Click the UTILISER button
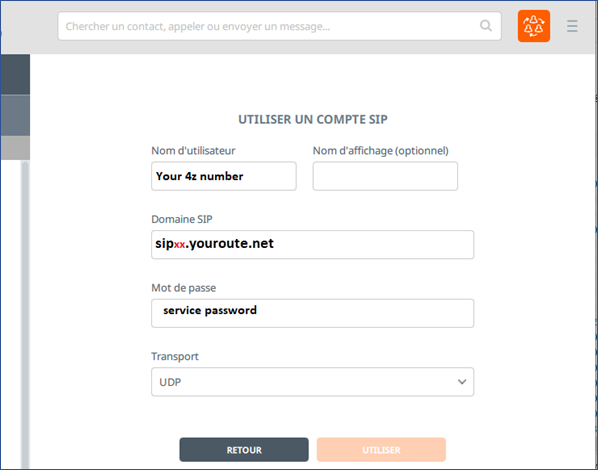Screen dimensions: 598x470 [x=381, y=450]
